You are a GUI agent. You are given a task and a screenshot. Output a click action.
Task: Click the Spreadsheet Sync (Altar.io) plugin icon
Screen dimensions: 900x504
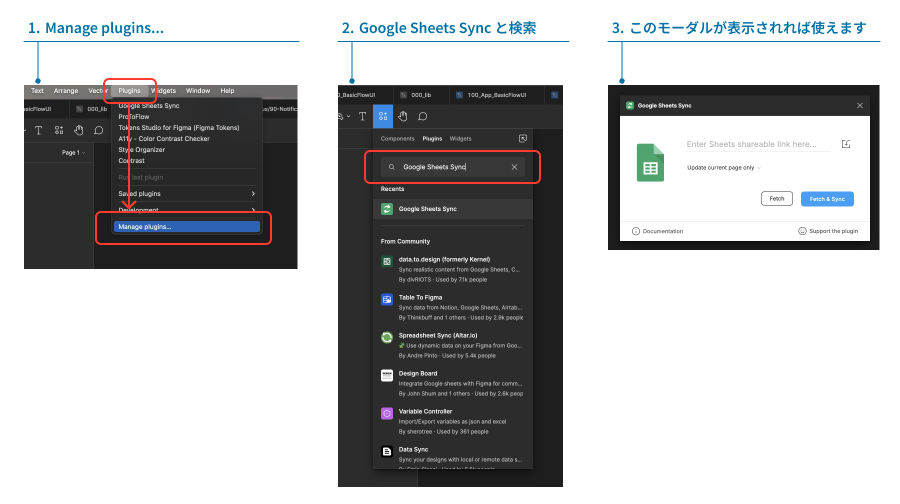(387, 338)
